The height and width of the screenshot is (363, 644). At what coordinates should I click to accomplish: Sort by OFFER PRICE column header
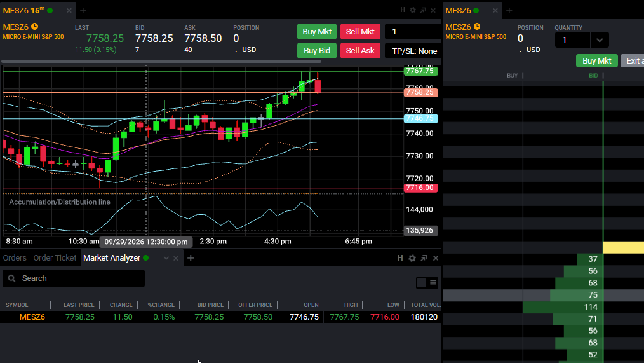pos(255,305)
